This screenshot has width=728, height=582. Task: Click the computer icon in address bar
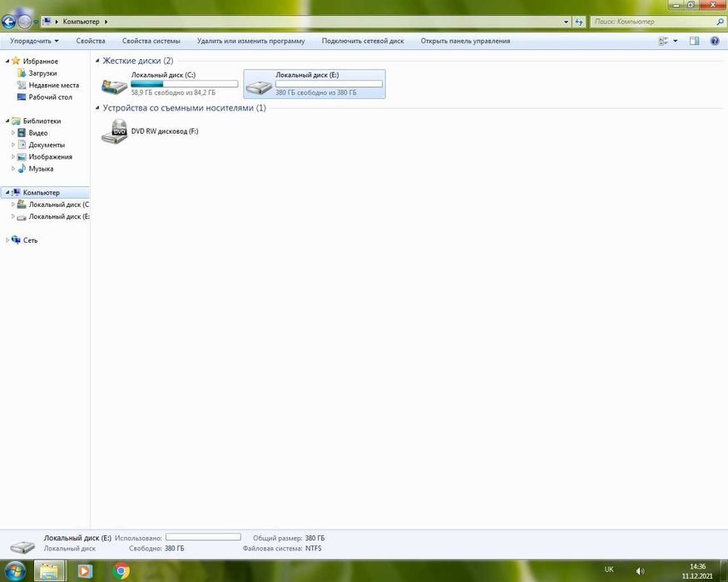click(x=47, y=22)
